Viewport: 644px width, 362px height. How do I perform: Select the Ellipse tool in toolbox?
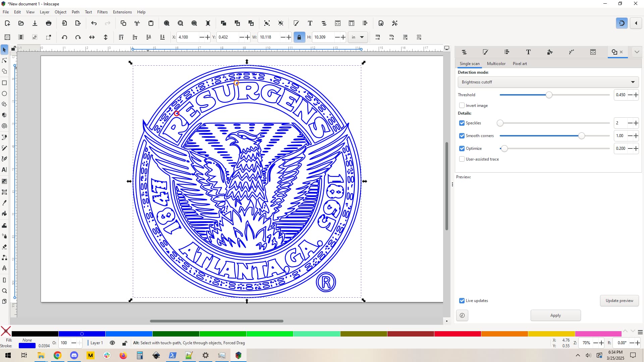point(4,94)
